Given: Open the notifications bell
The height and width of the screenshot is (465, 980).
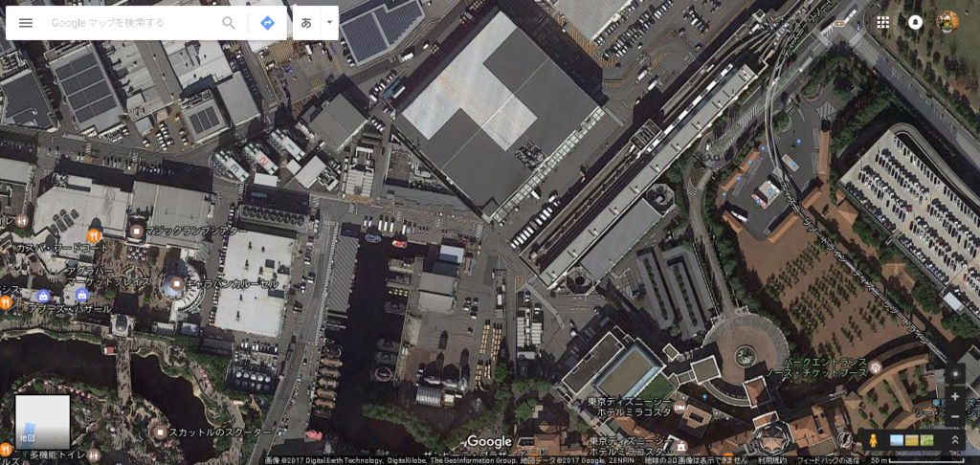Looking at the screenshot, I should tap(915, 23).
